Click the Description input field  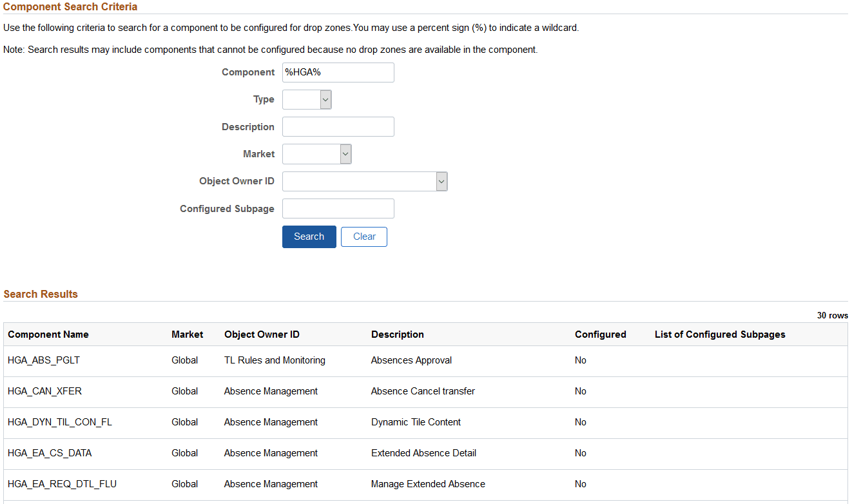point(338,126)
